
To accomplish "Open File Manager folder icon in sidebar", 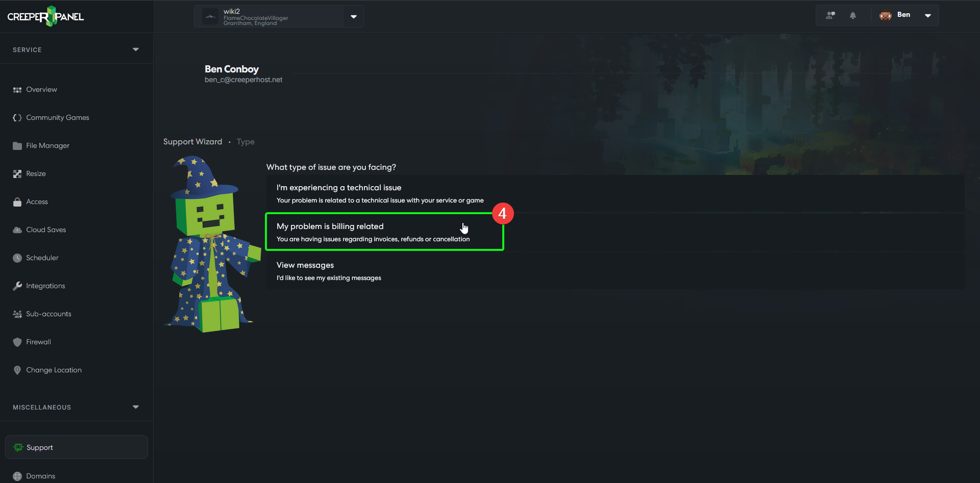I will point(17,146).
